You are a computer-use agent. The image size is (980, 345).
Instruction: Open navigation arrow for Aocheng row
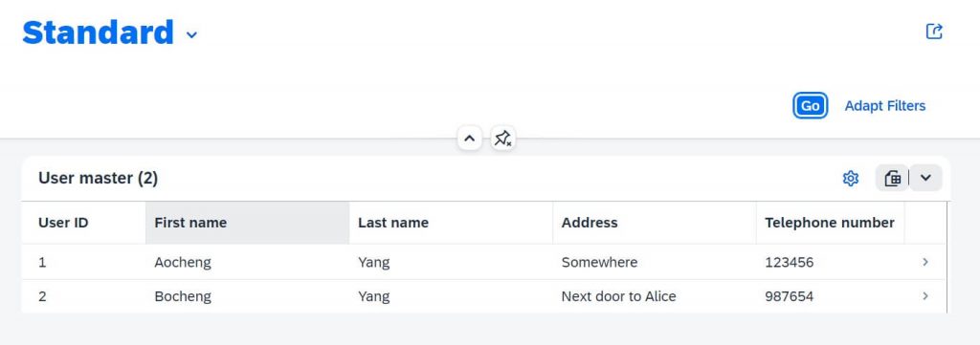coord(925,262)
